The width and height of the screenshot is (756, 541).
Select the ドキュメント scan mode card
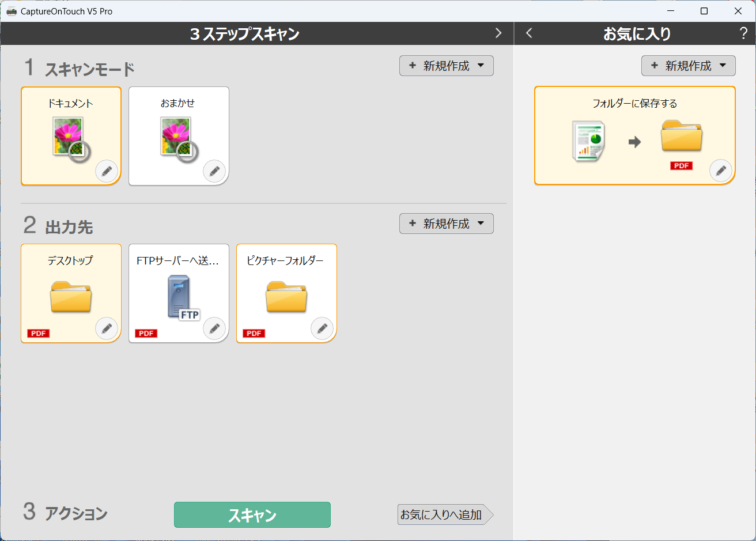click(71, 136)
